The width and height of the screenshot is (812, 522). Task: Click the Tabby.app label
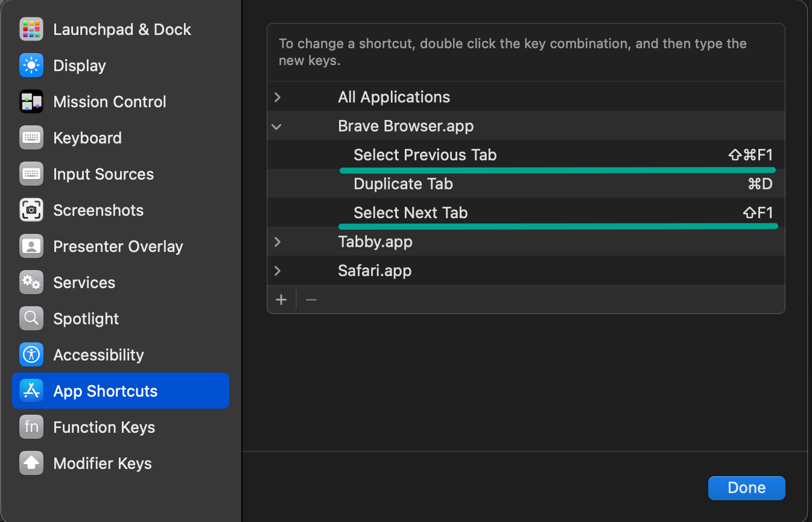click(375, 242)
